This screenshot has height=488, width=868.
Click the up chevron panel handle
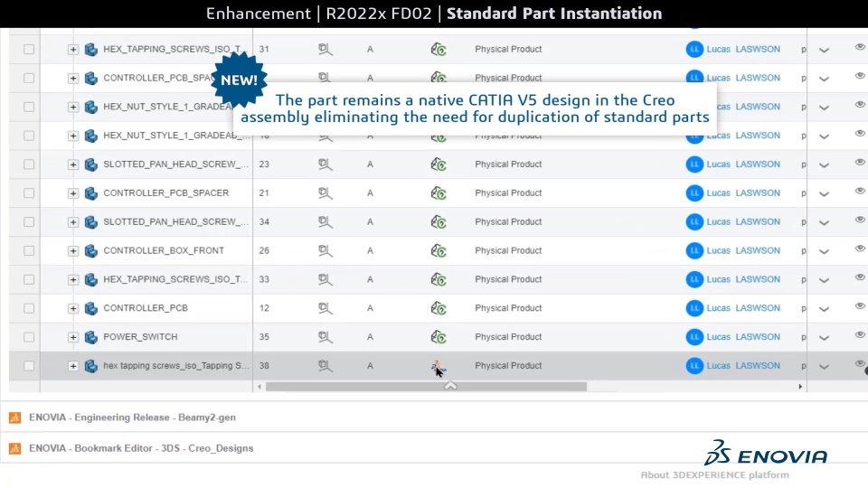[450, 385]
